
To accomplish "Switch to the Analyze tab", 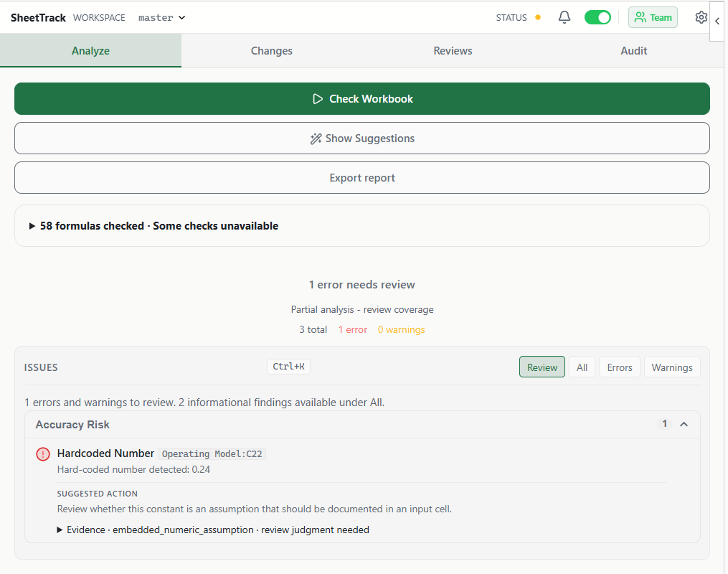I will (x=90, y=51).
